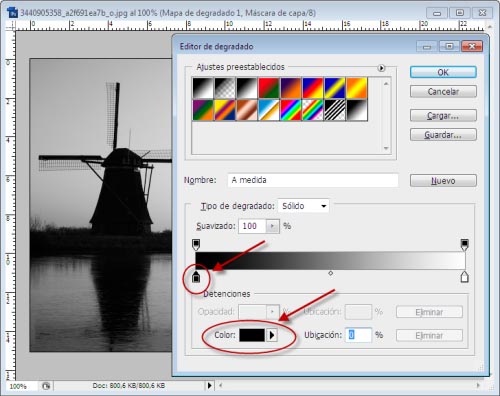
Task: Click the midpoint diamond under the gradient
Action: tap(330, 273)
